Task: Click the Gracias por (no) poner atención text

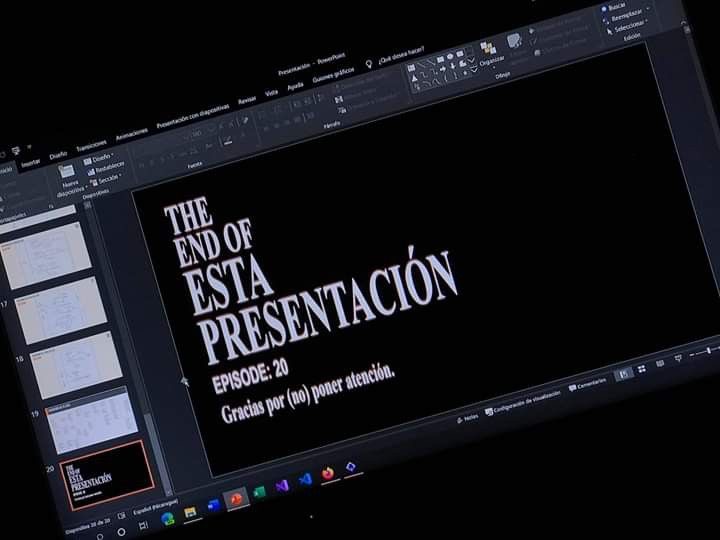Action: (x=308, y=393)
